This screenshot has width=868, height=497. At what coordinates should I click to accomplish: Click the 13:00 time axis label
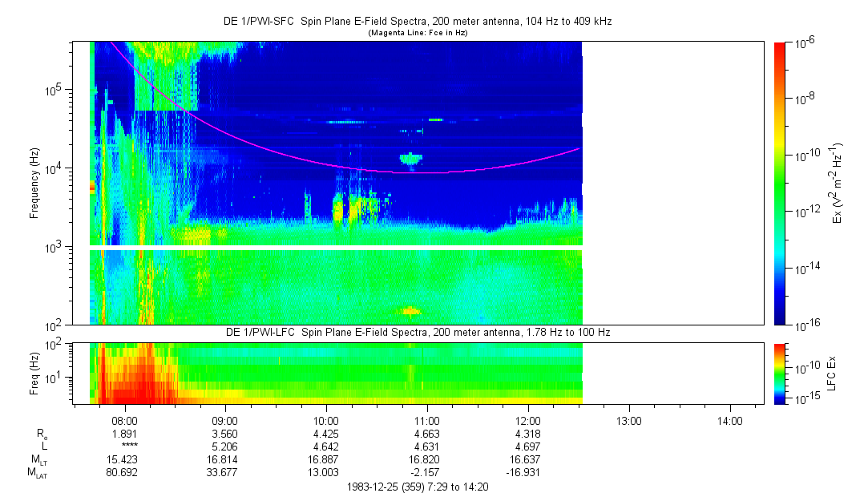click(628, 420)
